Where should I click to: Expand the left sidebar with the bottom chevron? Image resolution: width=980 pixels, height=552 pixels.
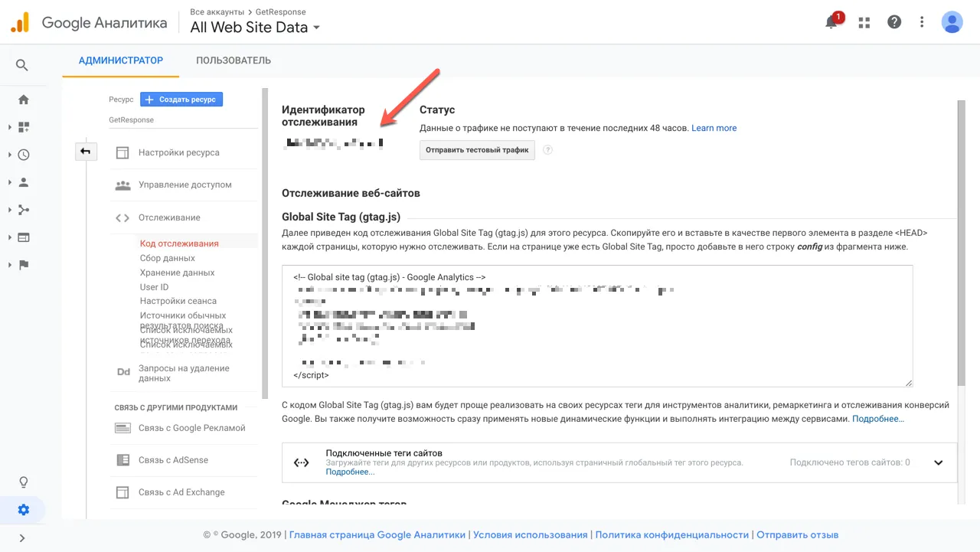[x=22, y=538]
